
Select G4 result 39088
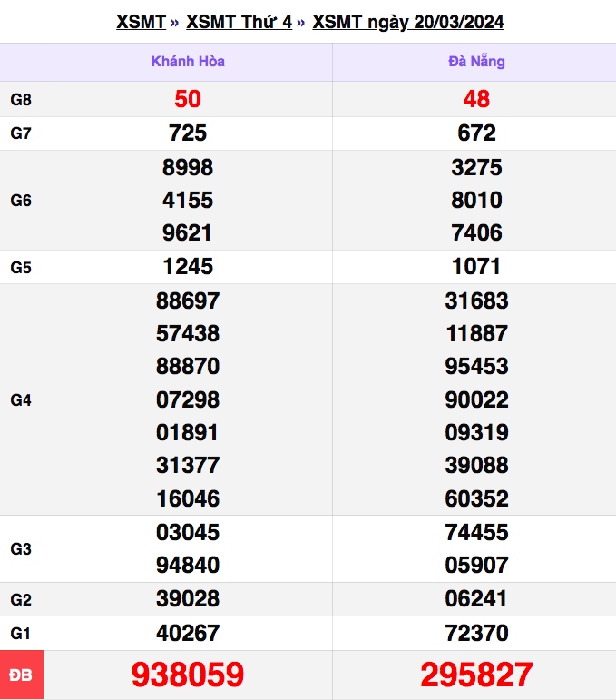[x=476, y=465]
